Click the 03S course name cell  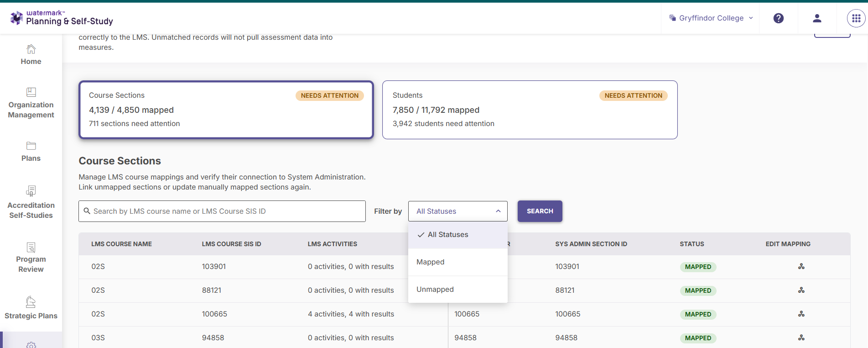click(98, 337)
